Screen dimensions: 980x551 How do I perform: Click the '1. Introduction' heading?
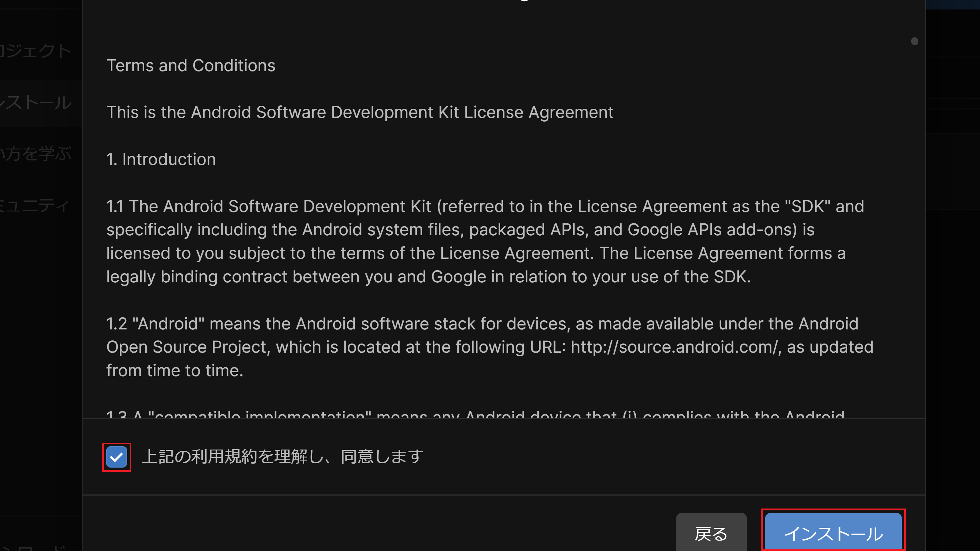pos(161,159)
